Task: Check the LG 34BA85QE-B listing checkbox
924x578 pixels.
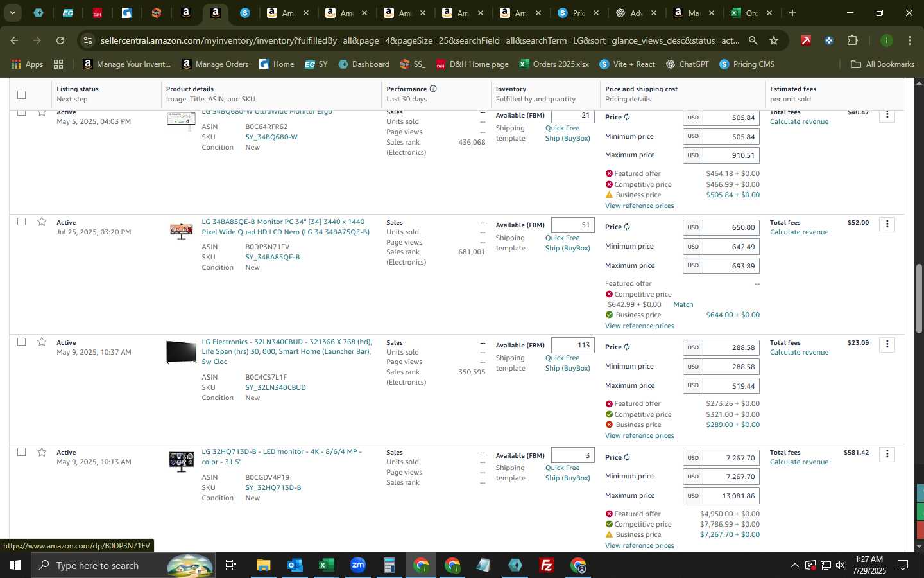Action: [21, 222]
